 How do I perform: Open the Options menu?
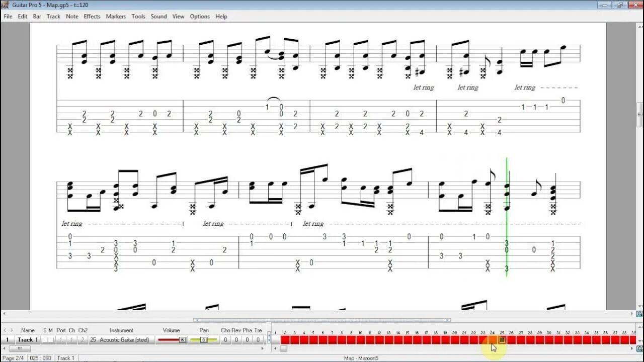[x=200, y=16]
